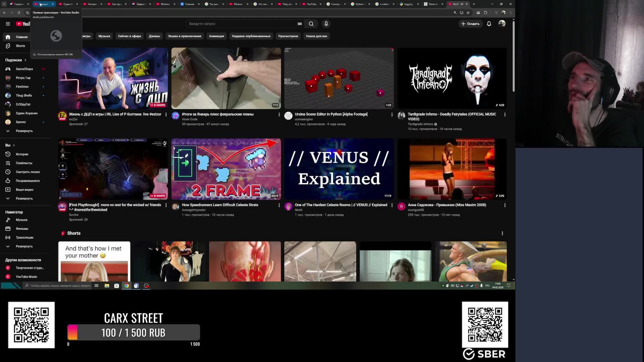Click the voice search microphone icon
This screenshot has height=362, width=644.
(x=326, y=24)
